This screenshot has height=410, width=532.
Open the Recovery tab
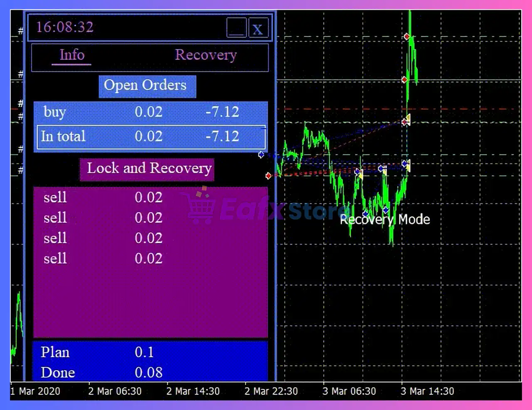(x=206, y=55)
